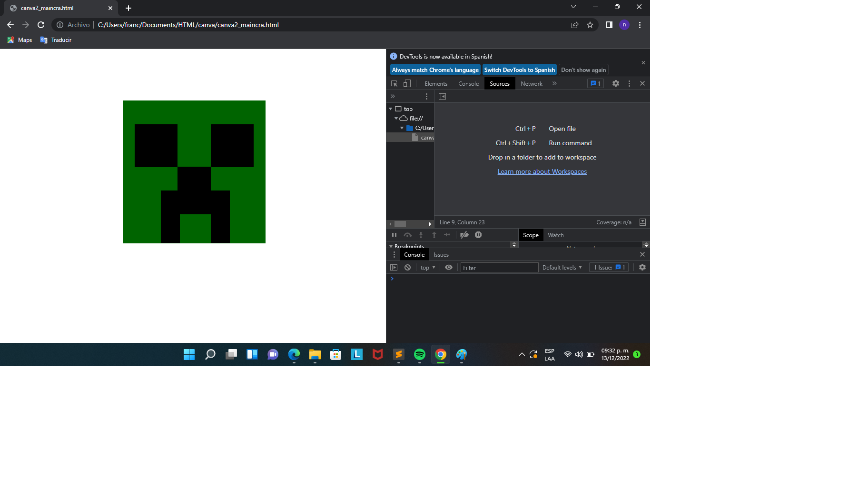Switch to the Issues drawer tab
The image size is (868, 501).
441,255
